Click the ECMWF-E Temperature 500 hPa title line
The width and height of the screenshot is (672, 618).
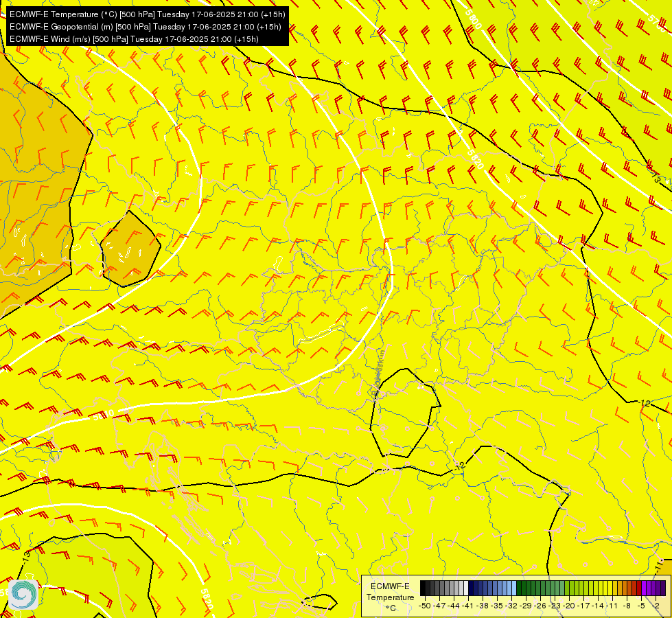coord(147,14)
